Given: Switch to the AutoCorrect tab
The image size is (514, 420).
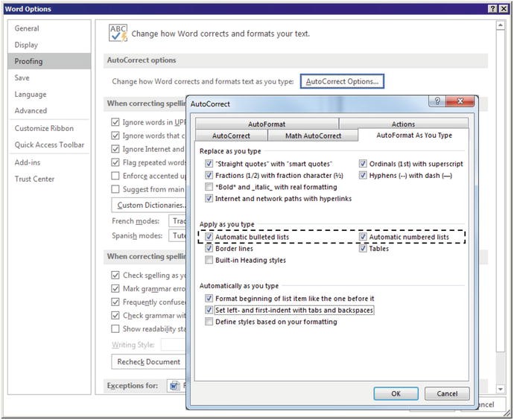Looking at the screenshot, I should (231, 136).
